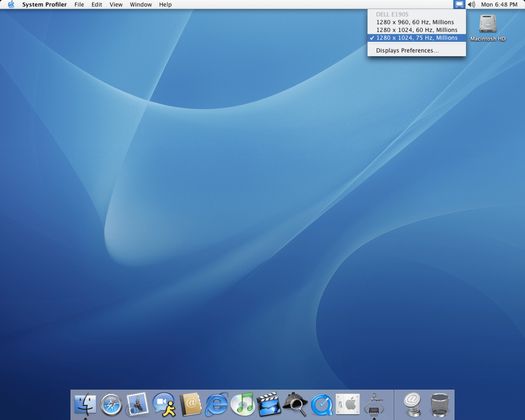525x420 pixels.
Task: Open the Window menu
Action: tap(141, 4)
